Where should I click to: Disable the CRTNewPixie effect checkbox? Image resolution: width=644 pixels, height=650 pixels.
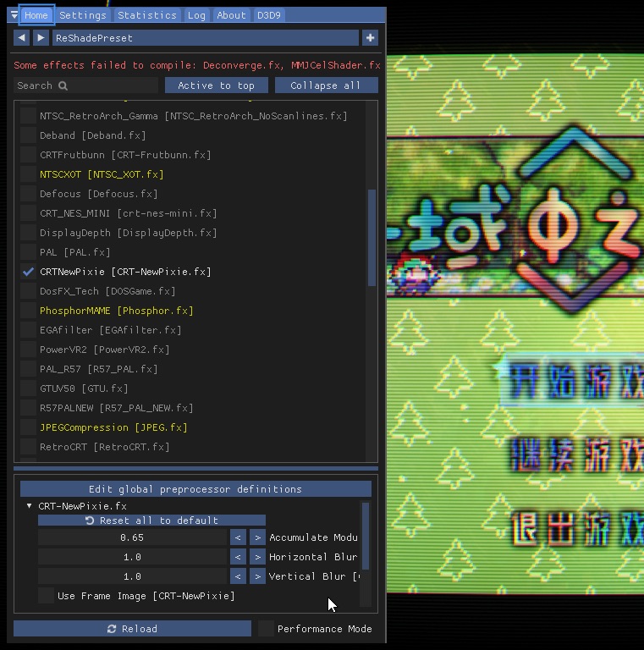pos(28,272)
